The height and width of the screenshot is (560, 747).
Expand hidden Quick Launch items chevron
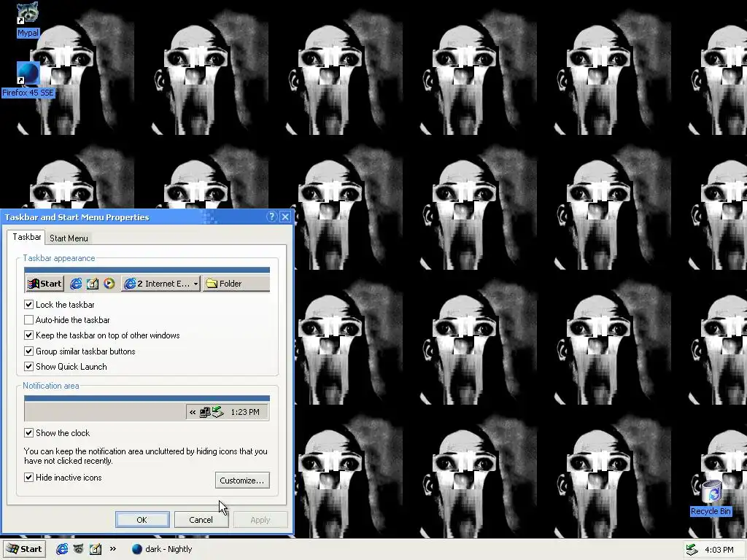[113, 548]
